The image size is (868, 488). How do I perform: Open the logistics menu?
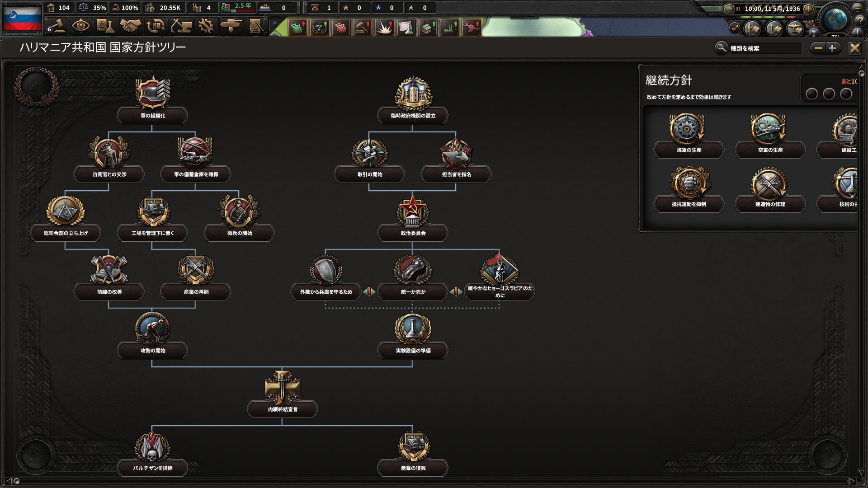tap(256, 26)
